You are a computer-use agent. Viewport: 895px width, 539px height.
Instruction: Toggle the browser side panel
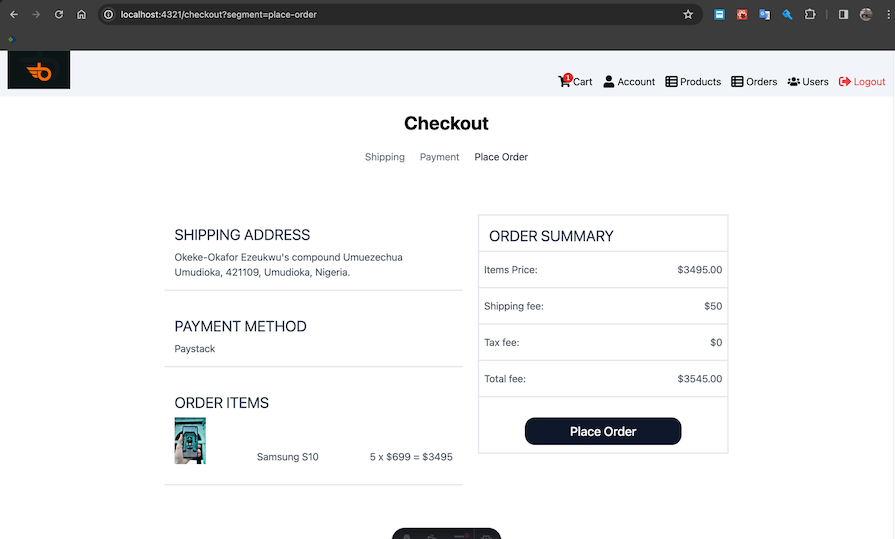pyautogui.click(x=843, y=15)
